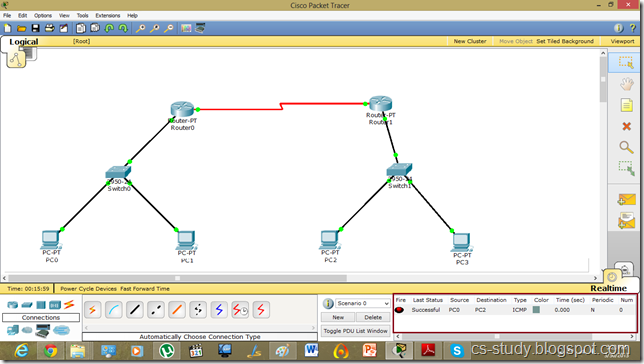Open the Extensions menu
Image resolution: width=644 pixels, height=364 pixels.
[108, 16]
